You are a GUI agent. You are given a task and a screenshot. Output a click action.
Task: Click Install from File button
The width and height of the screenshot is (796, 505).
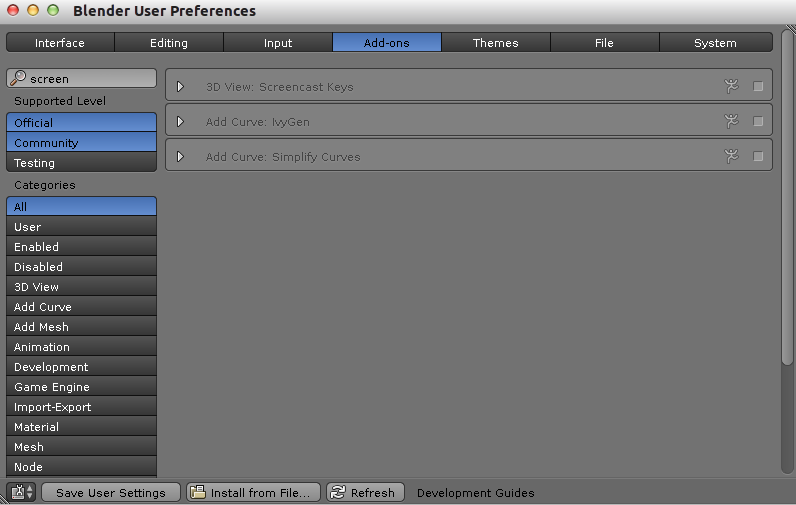(x=253, y=492)
